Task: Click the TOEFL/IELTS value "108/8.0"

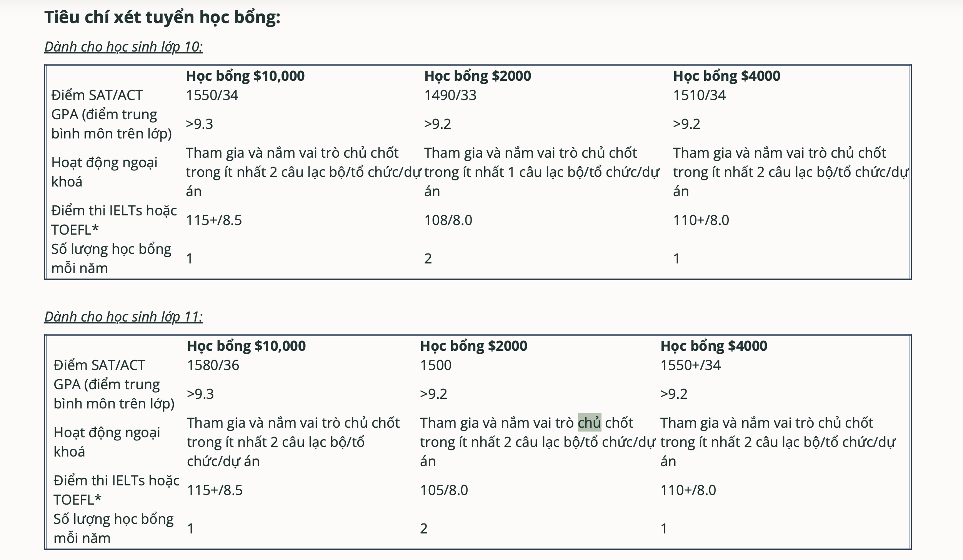Action: pos(448,220)
